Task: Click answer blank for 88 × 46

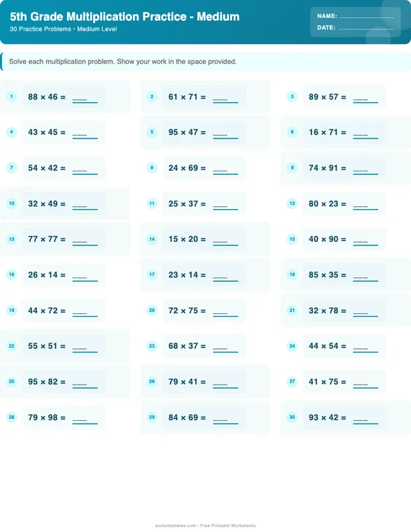Action: tap(85, 99)
